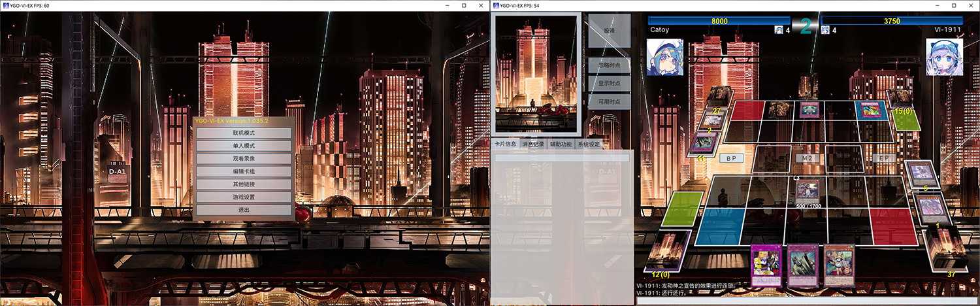980x306 pixels.
Task: Click the small avatar icon beside VI-1911's hand count
Action: click(x=825, y=30)
